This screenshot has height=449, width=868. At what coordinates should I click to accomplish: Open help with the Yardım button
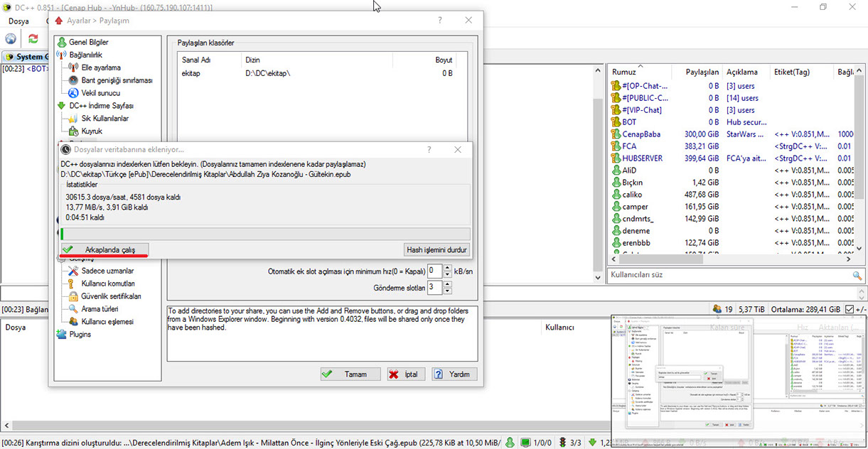pyautogui.click(x=454, y=374)
